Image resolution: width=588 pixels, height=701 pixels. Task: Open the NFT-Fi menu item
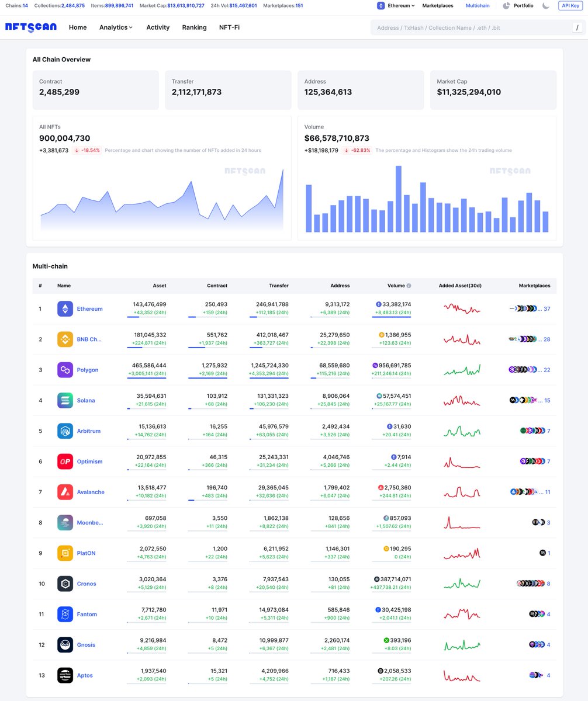coord(229,27)
